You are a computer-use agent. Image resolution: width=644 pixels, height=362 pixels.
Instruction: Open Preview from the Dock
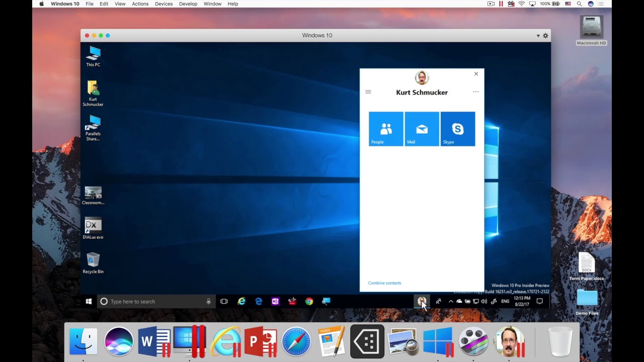[x=403, y=342]
